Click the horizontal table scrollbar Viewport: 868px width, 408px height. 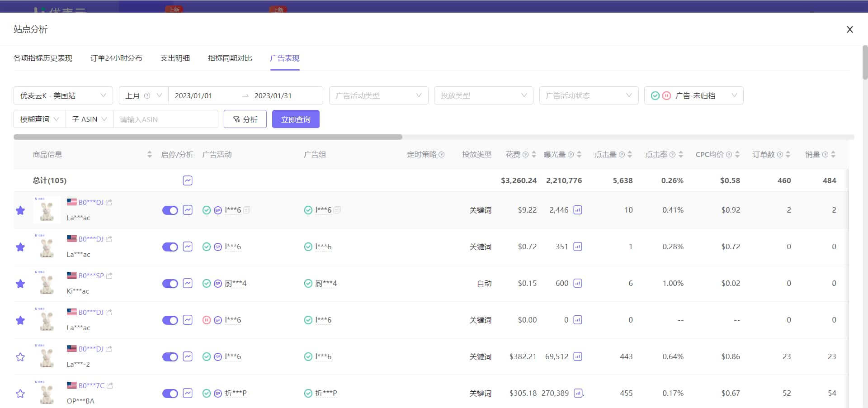(x=208, y=137)
